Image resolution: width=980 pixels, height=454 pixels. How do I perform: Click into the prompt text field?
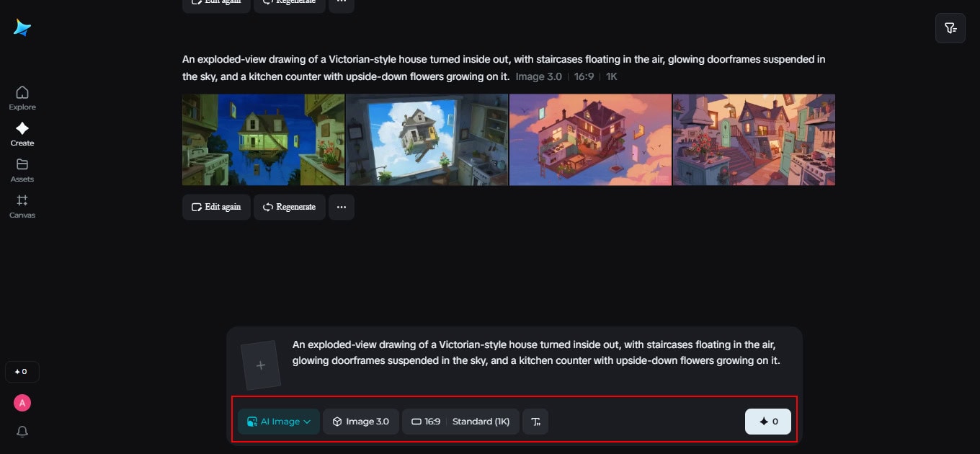coord(536,352)
